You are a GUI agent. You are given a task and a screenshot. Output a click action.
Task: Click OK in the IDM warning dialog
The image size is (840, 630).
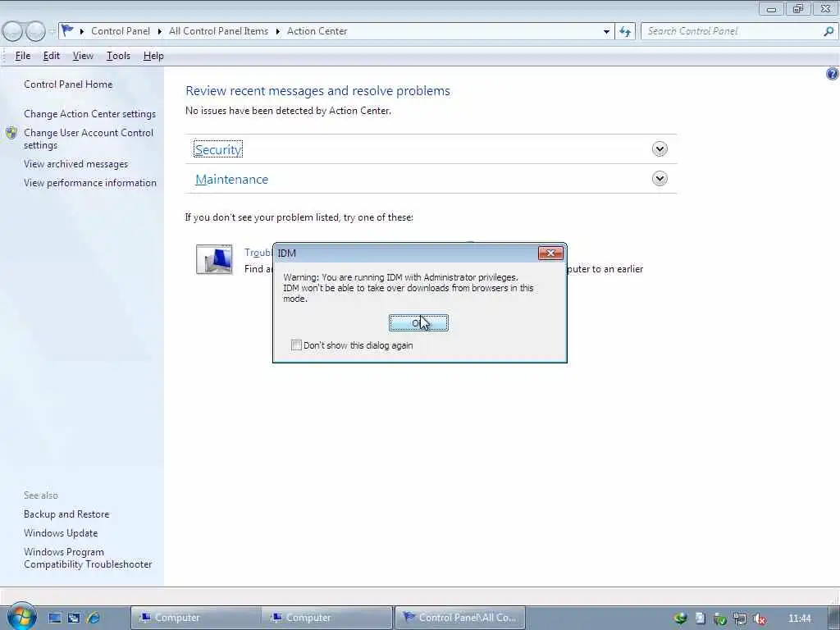(418, 323)
